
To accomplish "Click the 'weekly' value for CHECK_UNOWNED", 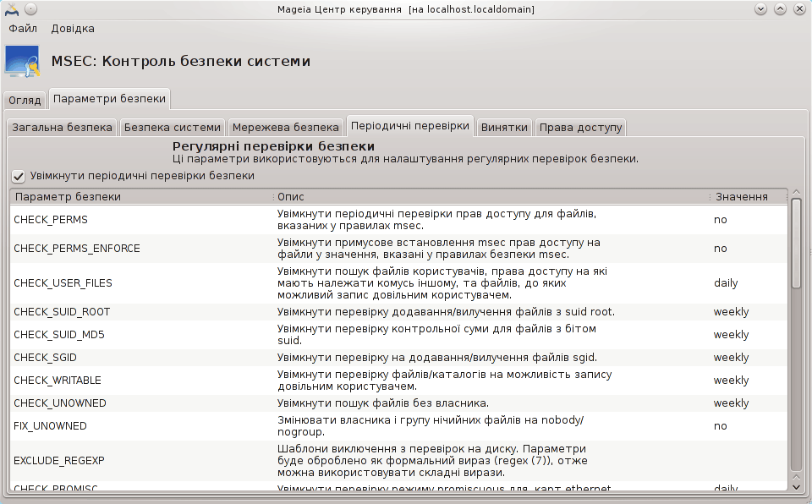I will coord(731,403).
